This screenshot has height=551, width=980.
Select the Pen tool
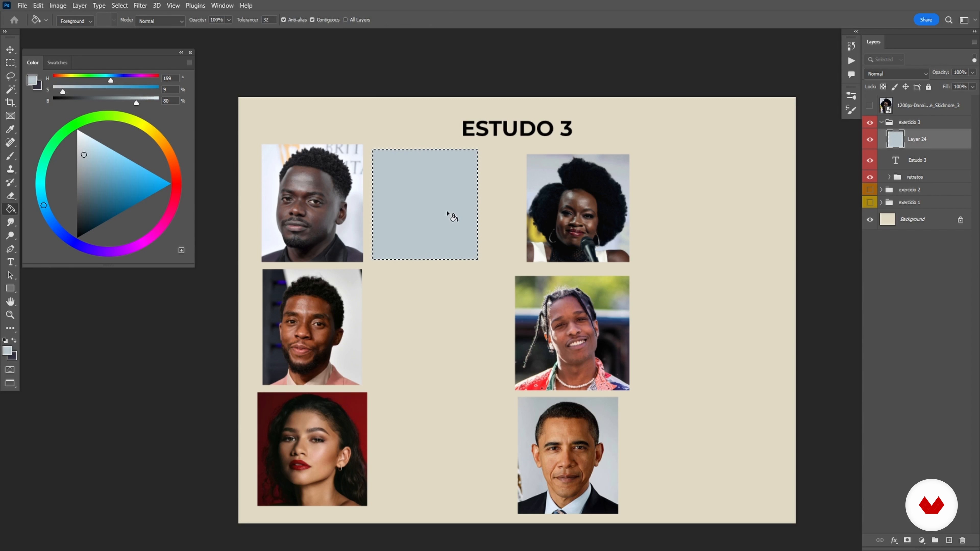(x=10, y=249)
